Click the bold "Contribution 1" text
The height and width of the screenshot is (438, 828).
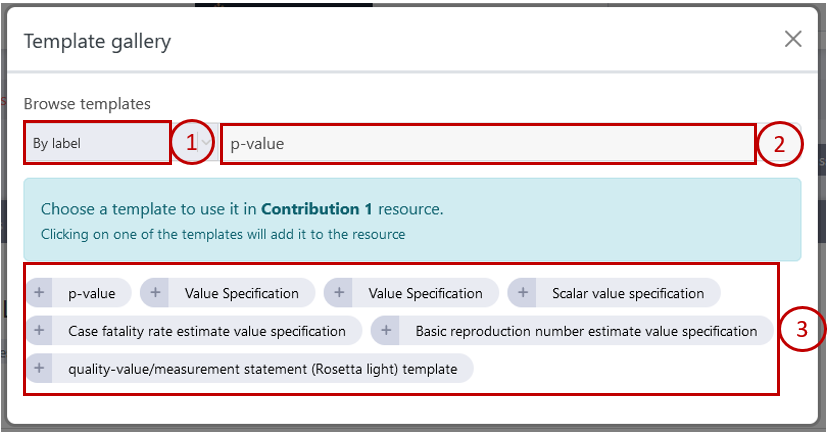(x=316, y=209)
